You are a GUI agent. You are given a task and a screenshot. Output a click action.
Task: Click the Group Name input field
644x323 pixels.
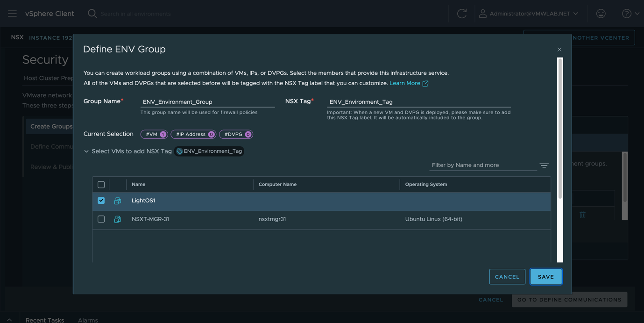tap(207, 101)
